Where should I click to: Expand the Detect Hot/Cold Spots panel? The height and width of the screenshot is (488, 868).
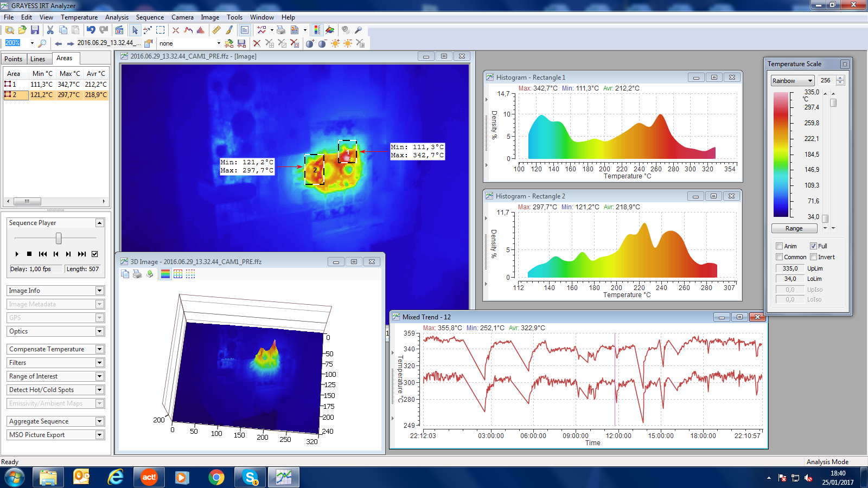99,390
